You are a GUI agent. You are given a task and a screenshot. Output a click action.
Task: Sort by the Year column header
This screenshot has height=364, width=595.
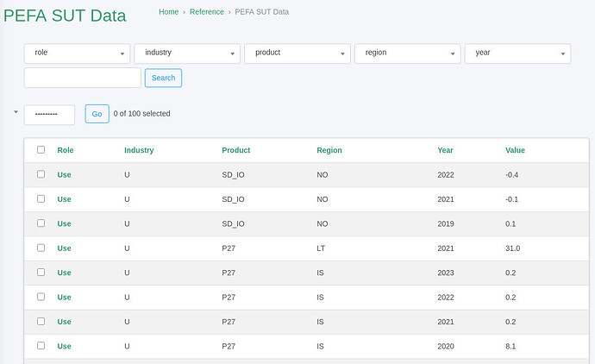(x=445, y=150)
